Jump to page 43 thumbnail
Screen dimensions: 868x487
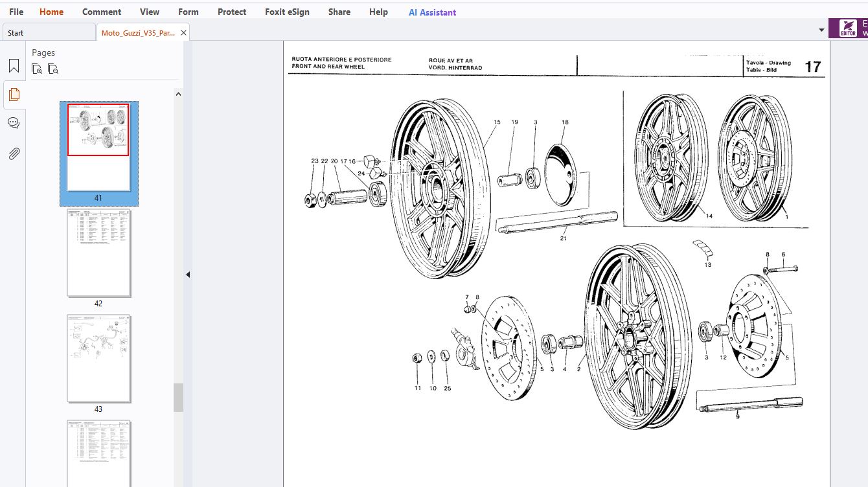(98, 358)
